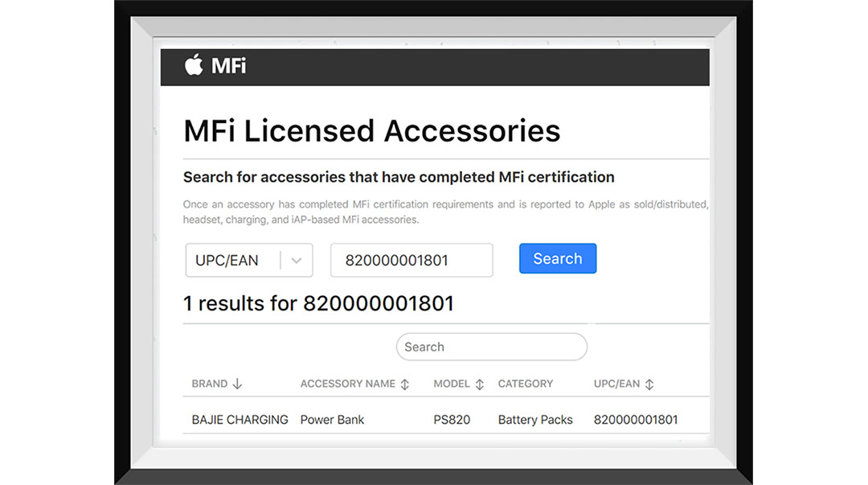The height and width of the screenshot is (485, 868).
Task: Click the Battery Packs category cell
Action: (534, 419)
